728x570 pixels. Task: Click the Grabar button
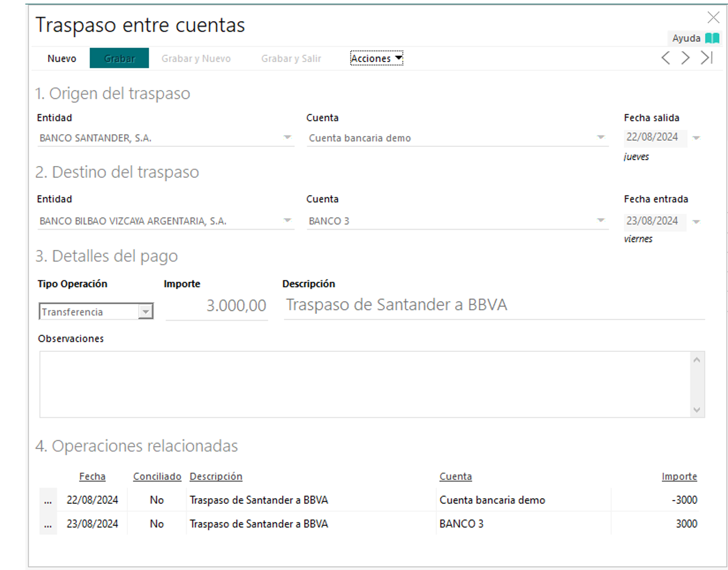click(x=119, y=58)
